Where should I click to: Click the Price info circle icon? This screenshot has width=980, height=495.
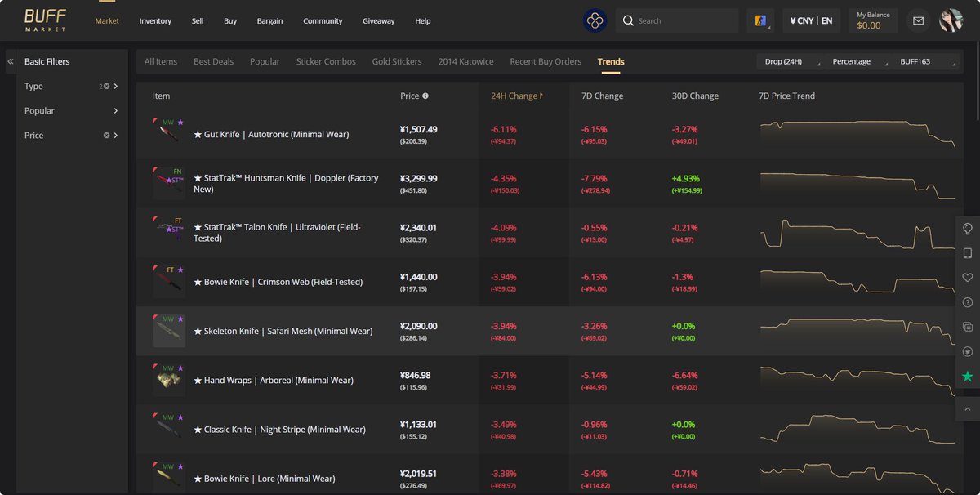pyautogui.click(x=425, y=96)
